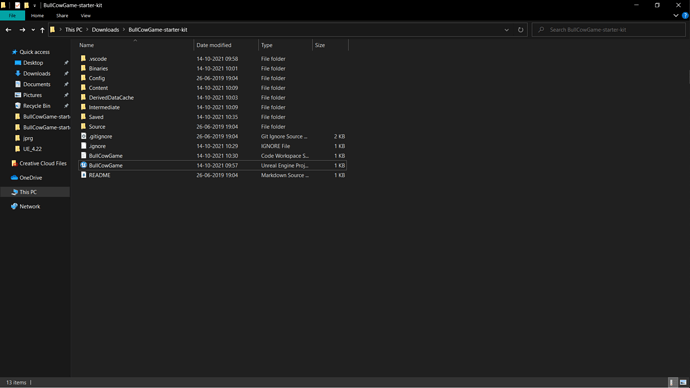Refresh the current folder view
The height and width of the screenshot is (388, 690).
[521, 30]
